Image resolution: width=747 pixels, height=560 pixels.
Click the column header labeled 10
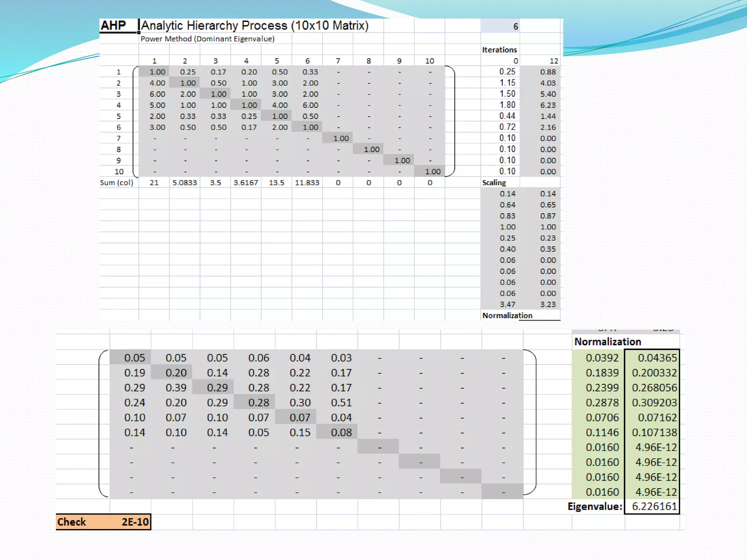(x=429, y=61)
